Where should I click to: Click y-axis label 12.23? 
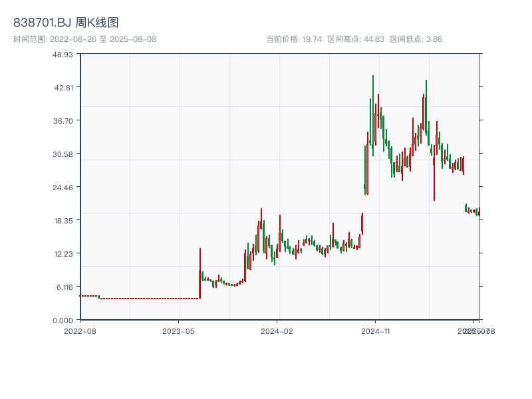63,254
